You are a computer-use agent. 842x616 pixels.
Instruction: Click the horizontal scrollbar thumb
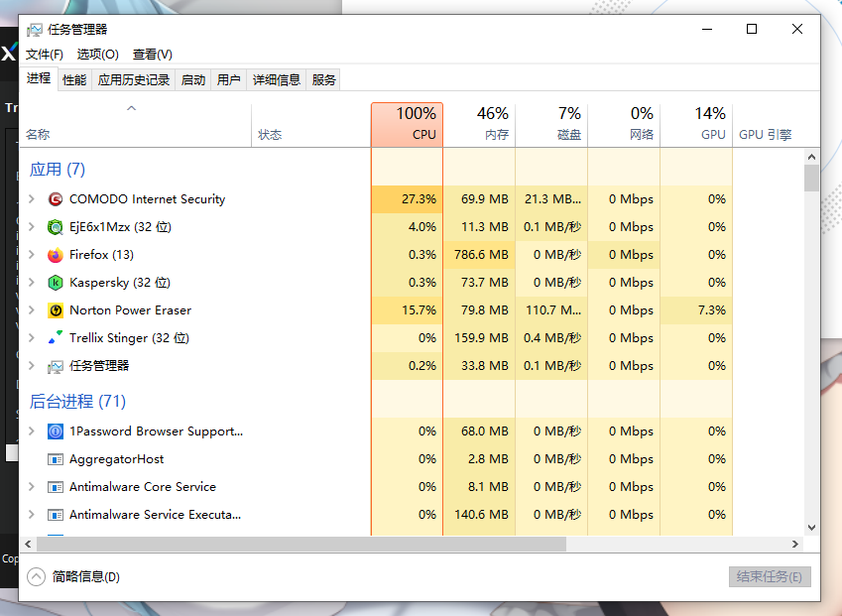point(301,544)
